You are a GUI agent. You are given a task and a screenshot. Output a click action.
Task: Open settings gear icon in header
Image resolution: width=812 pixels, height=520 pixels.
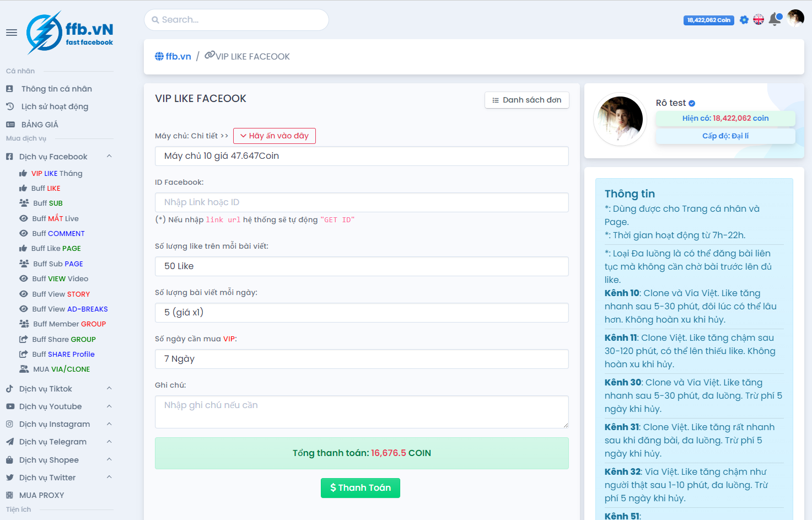744,20
